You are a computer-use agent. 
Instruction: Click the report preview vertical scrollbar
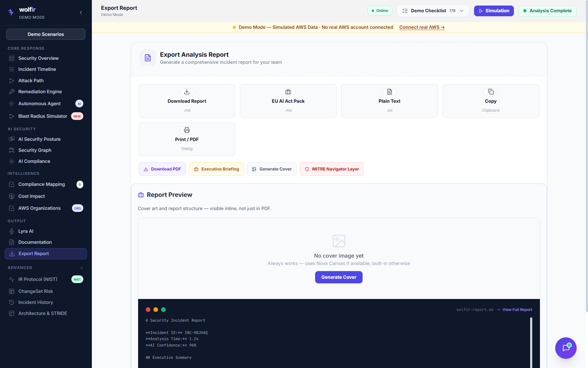(x=531, y=340)
